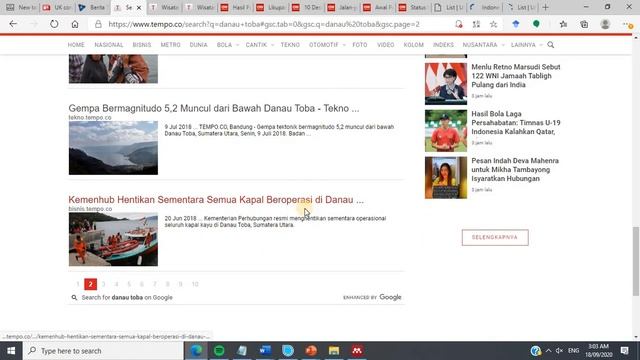The height and width of the screenshot is (360, 640).
Task: Open the red M app in taskbar
Action: click(x=357, y=351)
